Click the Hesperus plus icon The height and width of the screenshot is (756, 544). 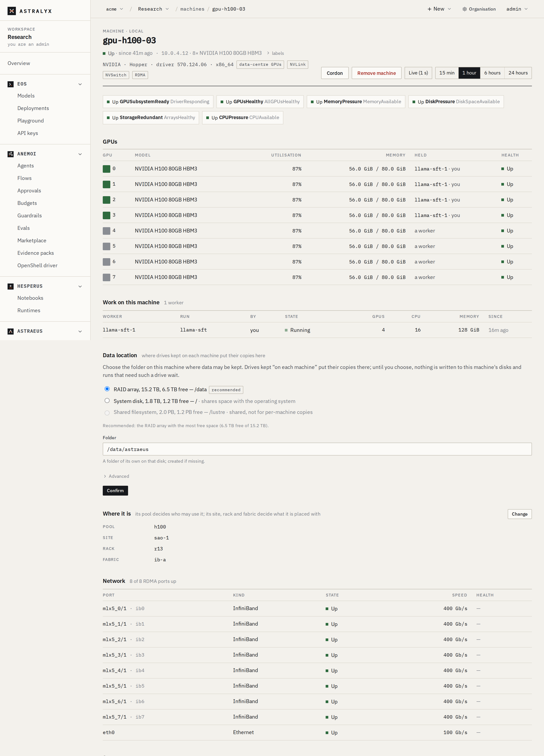coord(11,286)
